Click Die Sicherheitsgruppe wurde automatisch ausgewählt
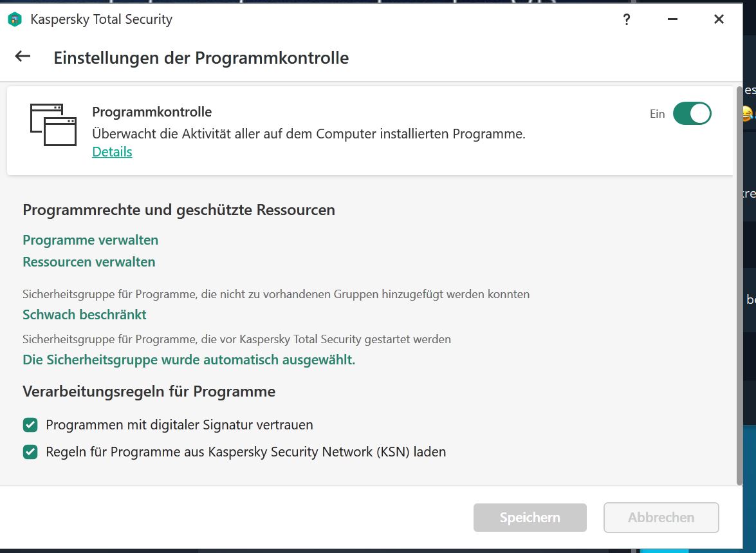The width and height of the screenshot is (756, 553). pos(189,360)
